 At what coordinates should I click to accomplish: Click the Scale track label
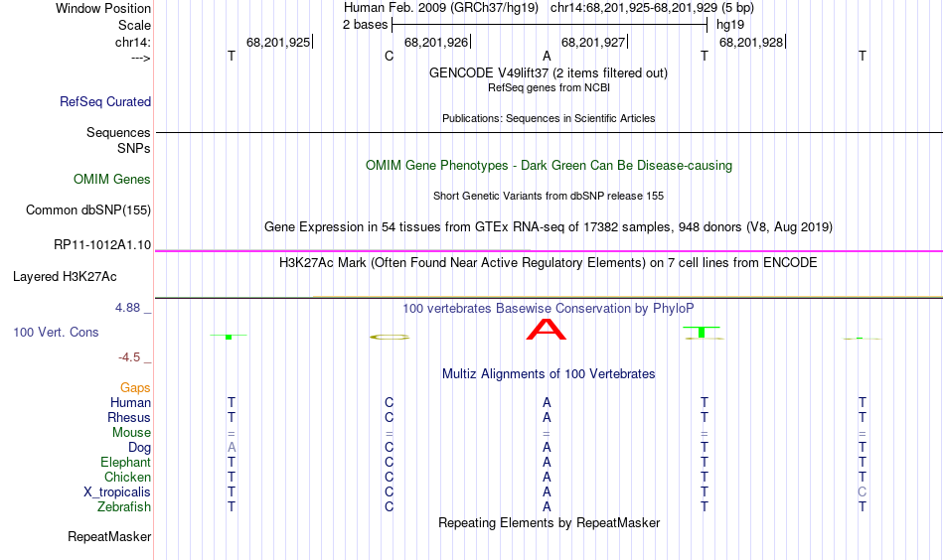point(135,25)
